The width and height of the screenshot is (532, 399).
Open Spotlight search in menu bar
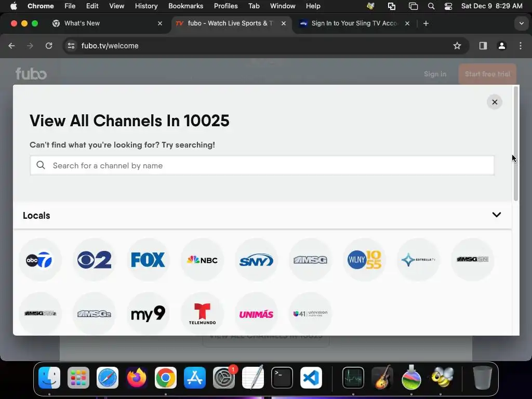point(431,6)
